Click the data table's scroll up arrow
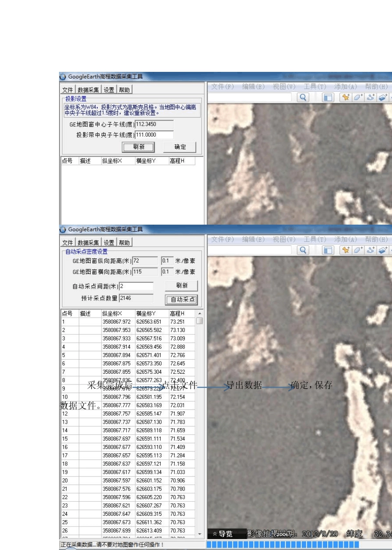392x555 pixels. click(x=200, y=313)
